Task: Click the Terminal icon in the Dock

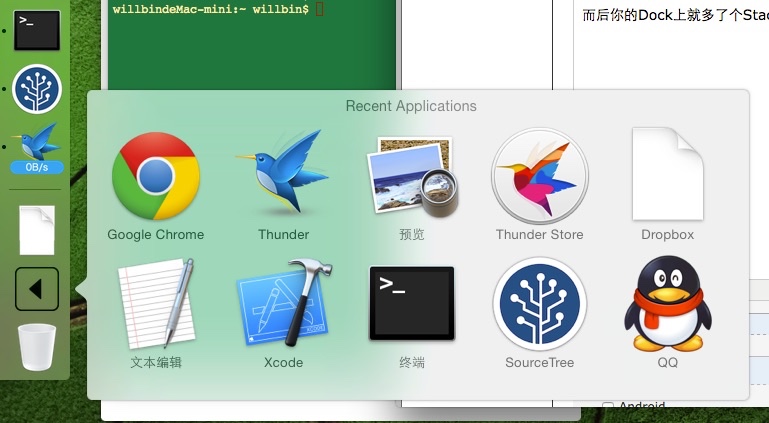Action: pyautogui.click(x=37, y=31)
